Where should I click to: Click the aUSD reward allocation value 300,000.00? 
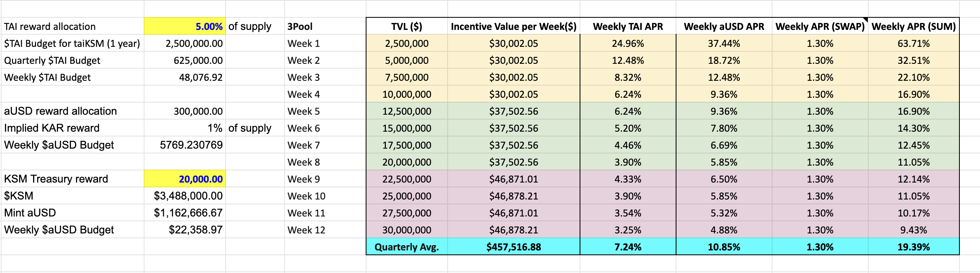tap(198, 111)
